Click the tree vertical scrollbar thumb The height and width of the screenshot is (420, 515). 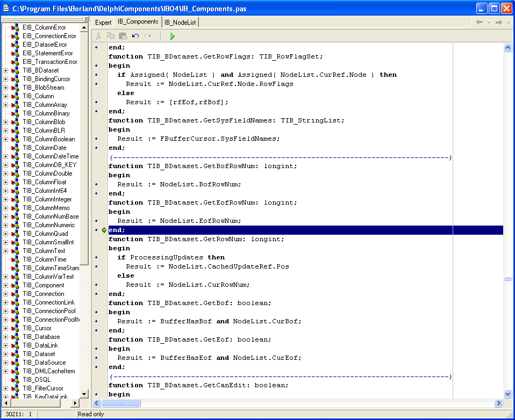point(84,148)
